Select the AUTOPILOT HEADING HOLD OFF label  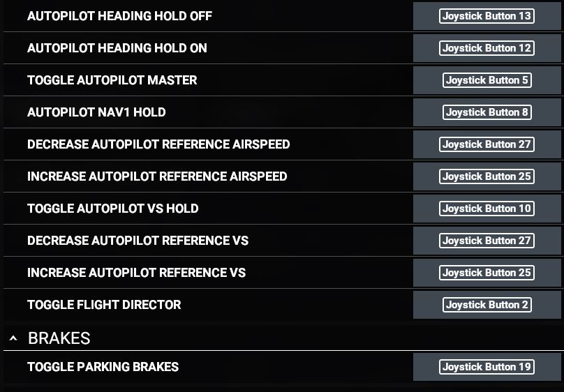[x=119, y=16]
